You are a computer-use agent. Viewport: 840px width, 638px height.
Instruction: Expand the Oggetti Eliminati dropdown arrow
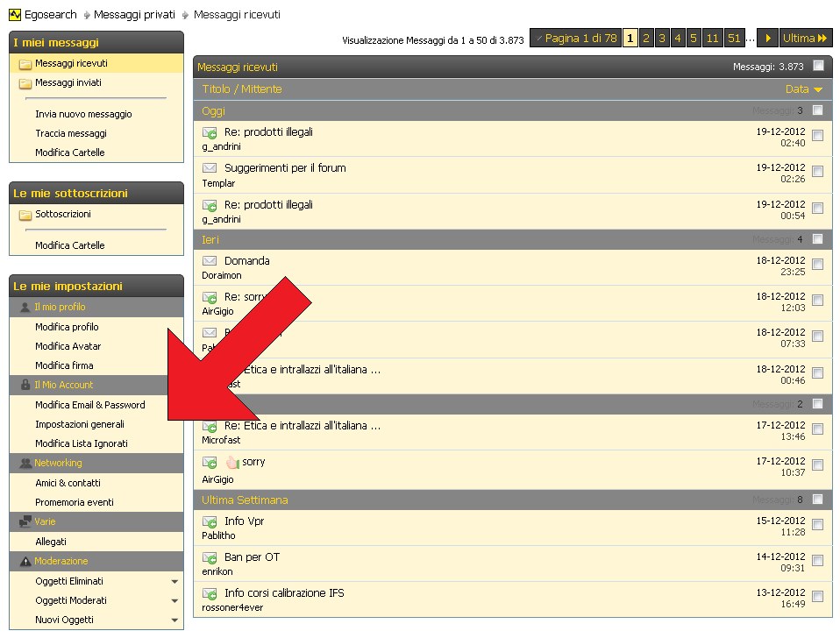[x=174, y=582]
